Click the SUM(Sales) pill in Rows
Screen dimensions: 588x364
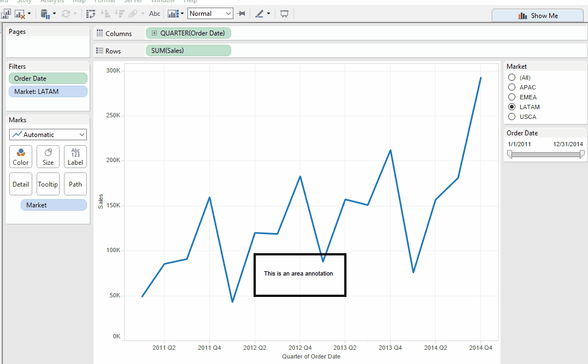pos(188,51)
